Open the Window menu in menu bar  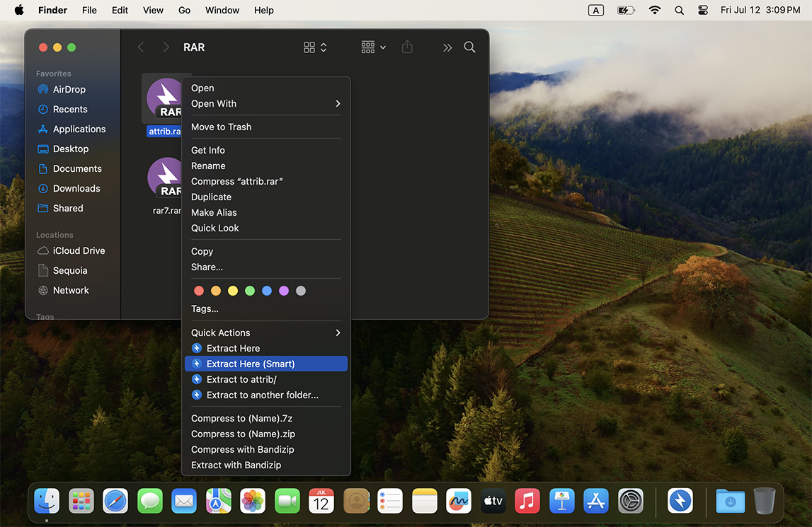(222, 11)
